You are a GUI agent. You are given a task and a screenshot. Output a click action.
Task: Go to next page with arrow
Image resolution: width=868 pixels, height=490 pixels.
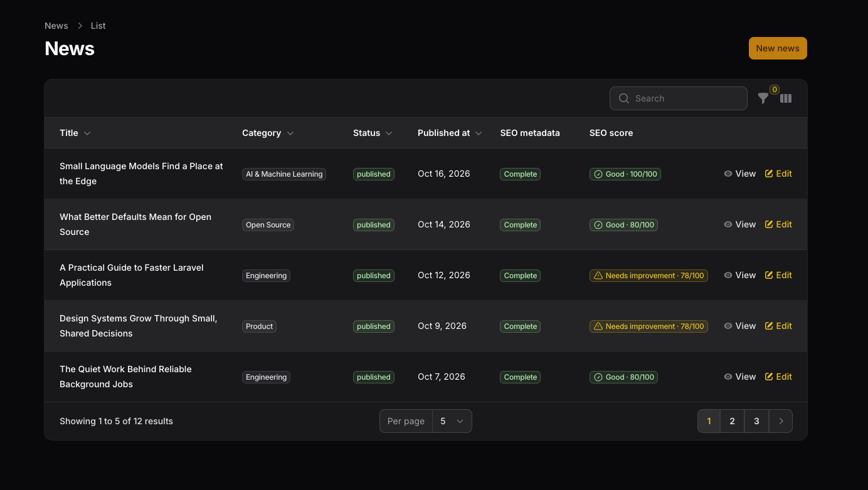[781, 421]
